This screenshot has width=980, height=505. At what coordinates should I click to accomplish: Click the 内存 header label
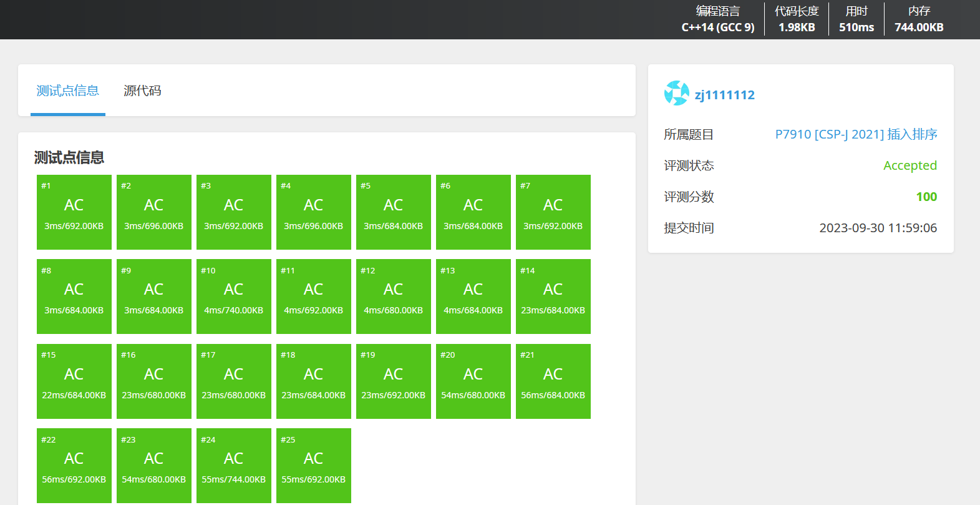pos(919,11)
